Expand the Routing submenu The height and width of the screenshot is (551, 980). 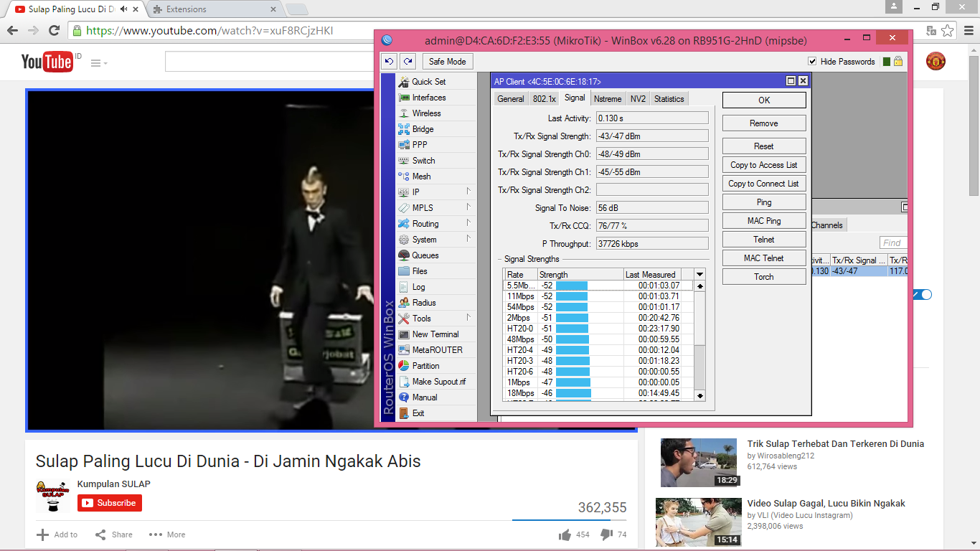tap(468, 223)
